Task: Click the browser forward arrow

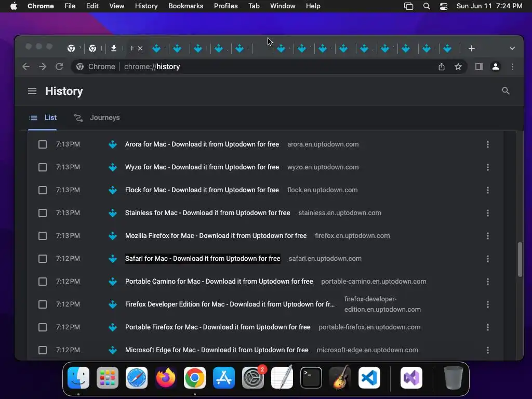Action: 43,66
